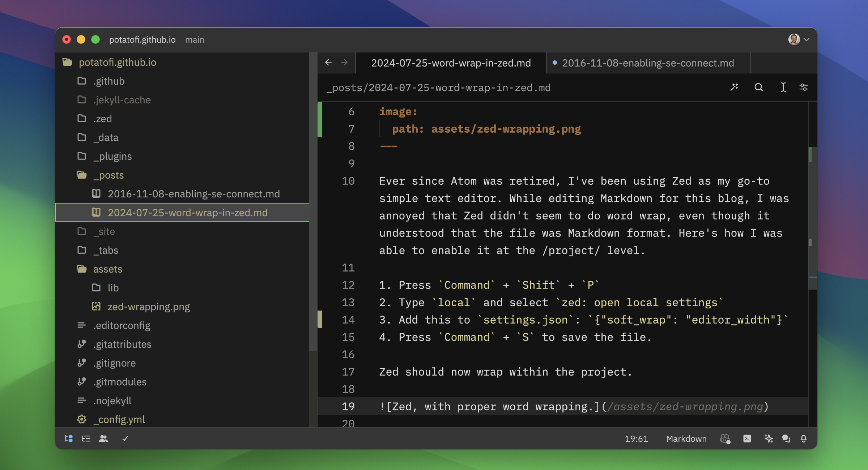
Task: Click the .gitattributes git icon
Action: [82, 344]
